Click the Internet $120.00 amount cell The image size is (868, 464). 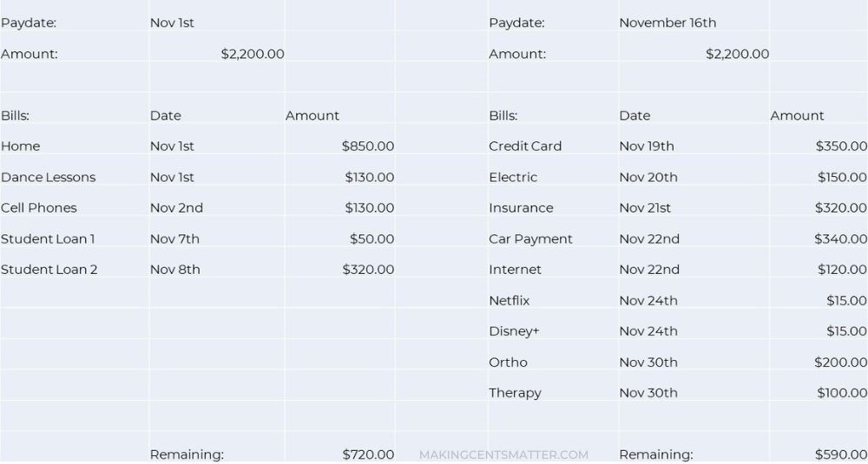[819, 270]
